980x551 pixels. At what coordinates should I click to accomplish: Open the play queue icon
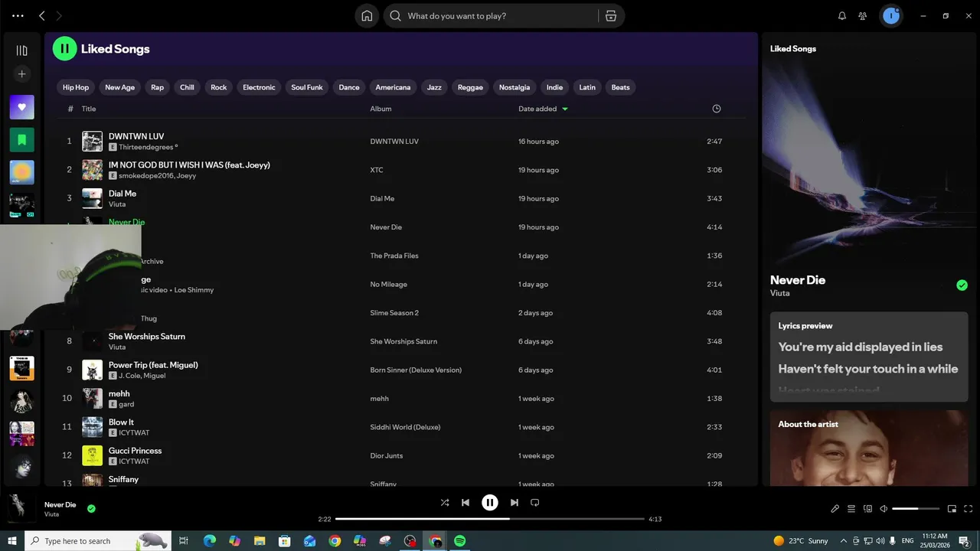point(851,509)
